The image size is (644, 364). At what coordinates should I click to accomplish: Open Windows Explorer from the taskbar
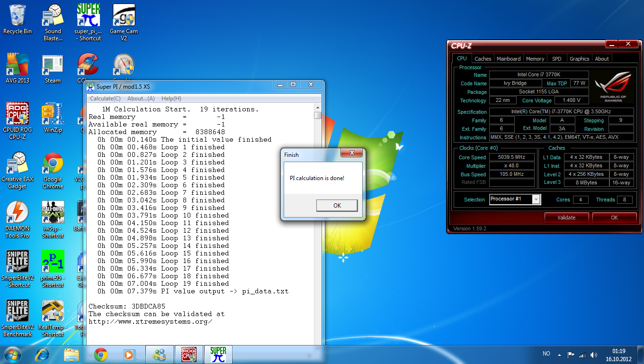point(72,355)
